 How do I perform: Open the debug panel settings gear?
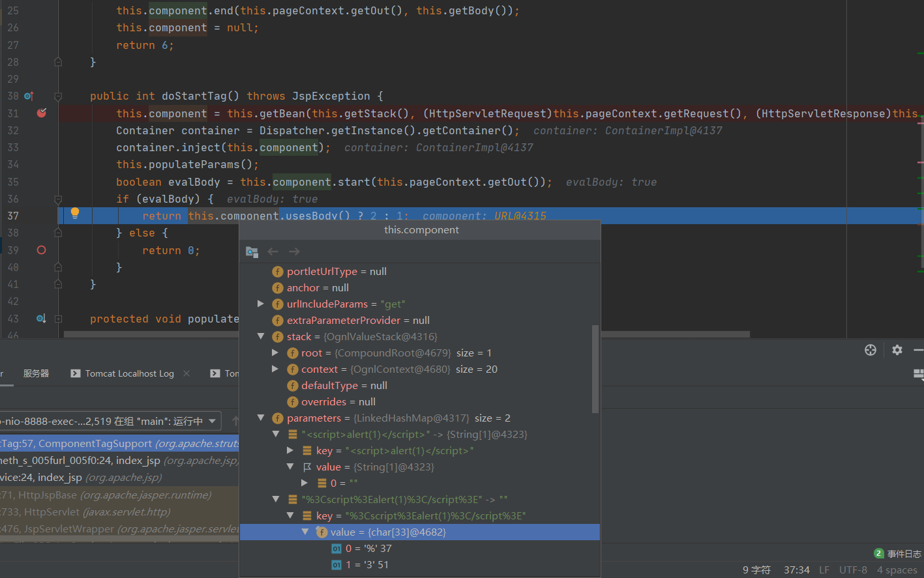click(x=897, y=350)
